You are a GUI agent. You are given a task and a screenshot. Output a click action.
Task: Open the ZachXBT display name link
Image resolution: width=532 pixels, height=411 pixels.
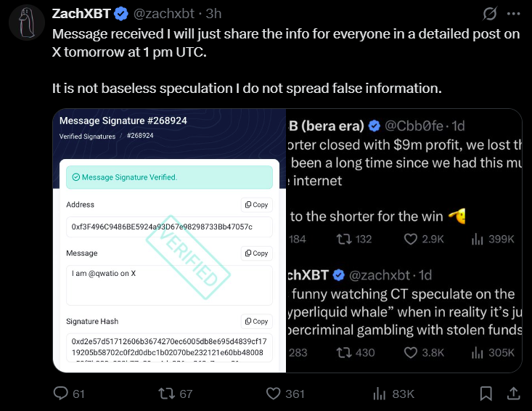coord(81,14)
